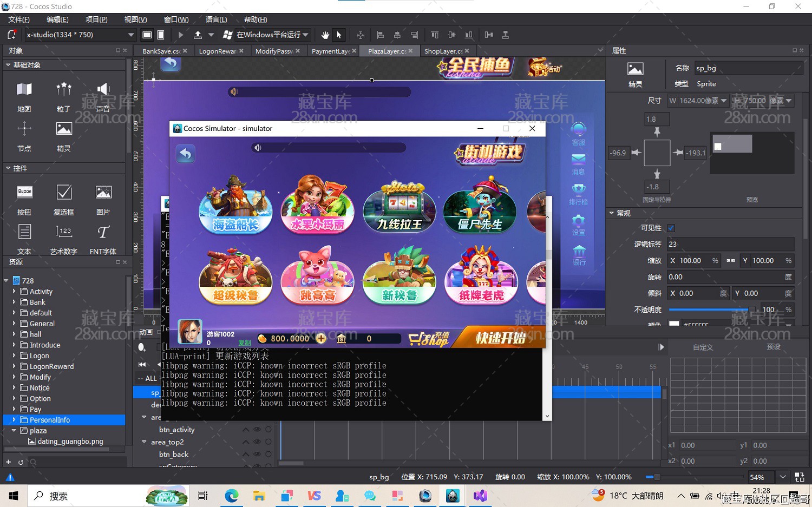Toggle eye visibility for btn_back
Image resolution: width=812 pixels, height=507 pixels.
tap(257, 455)
